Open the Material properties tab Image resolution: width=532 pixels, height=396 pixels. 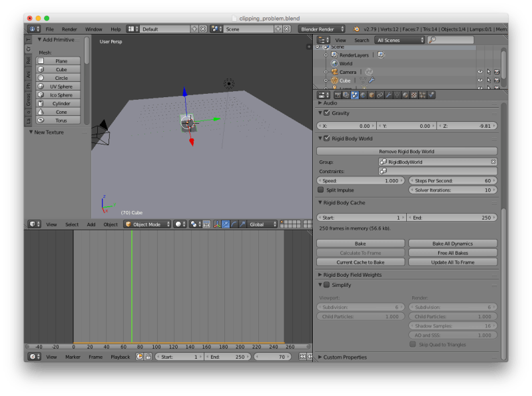(405, 95)
